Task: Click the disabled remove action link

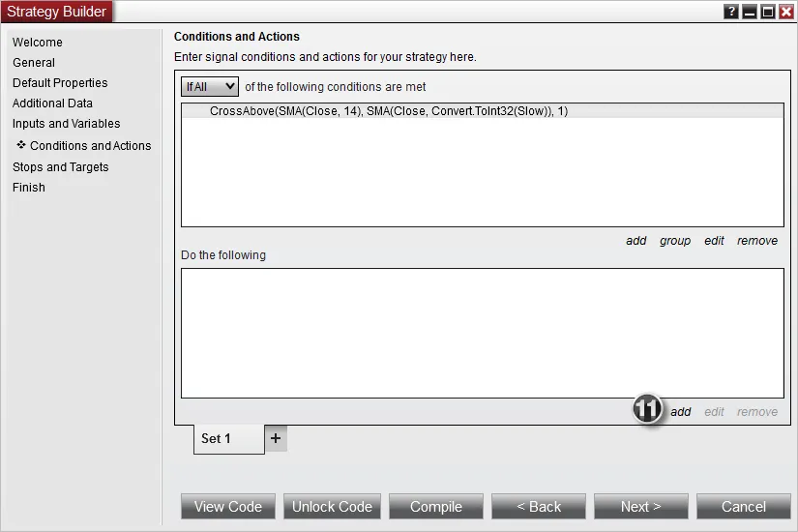Action: (757, 412)
